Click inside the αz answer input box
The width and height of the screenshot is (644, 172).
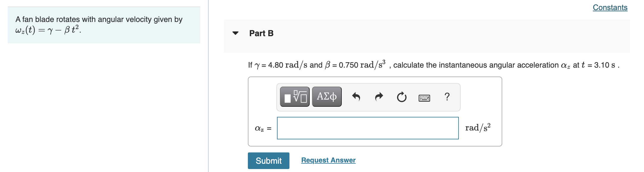(367, 128)
